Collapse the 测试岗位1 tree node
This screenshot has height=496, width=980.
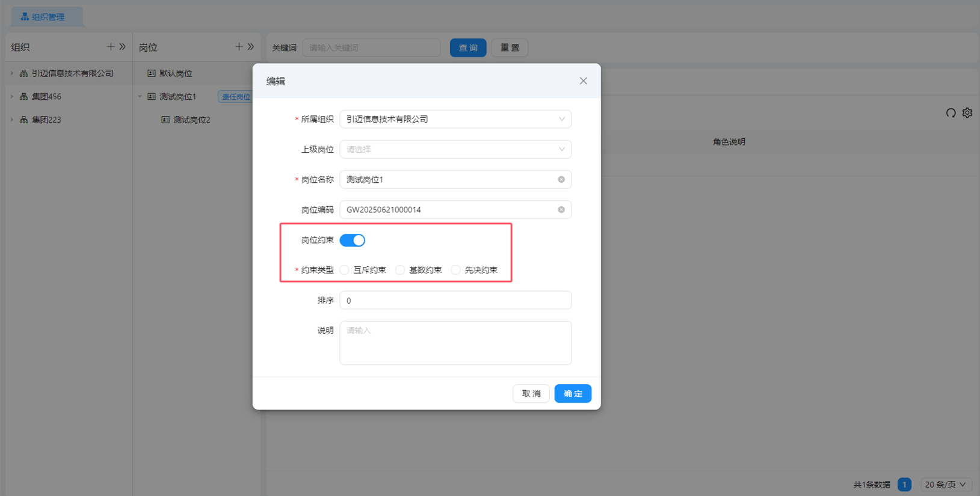coord(140,97)
